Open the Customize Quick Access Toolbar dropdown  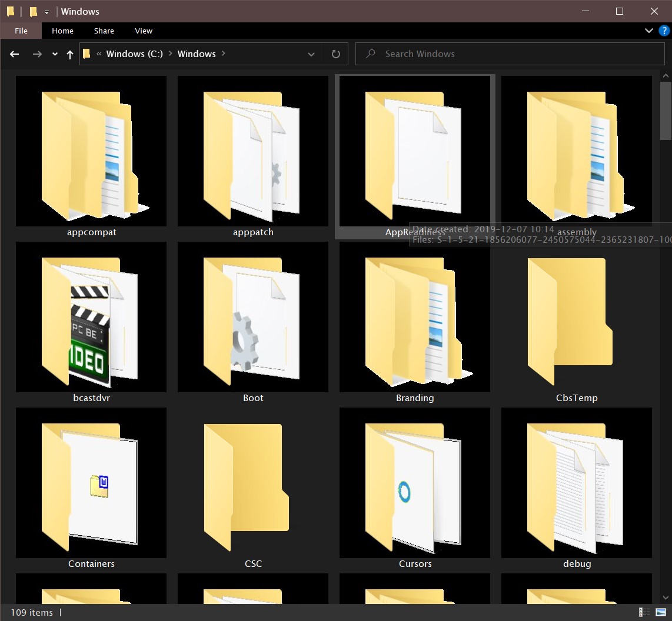[x=46, y=12]
